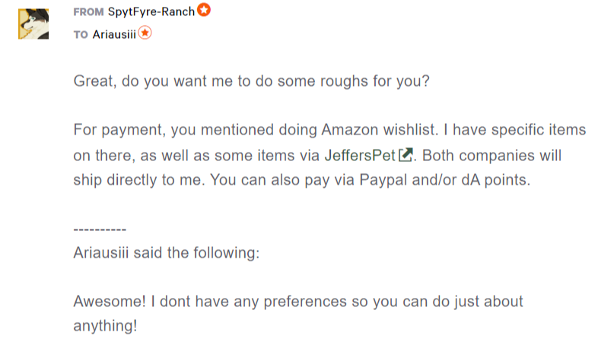
Task: Click the word 'anything!' ending the quote
Action: pyautogui.click(x=105, y=326)
